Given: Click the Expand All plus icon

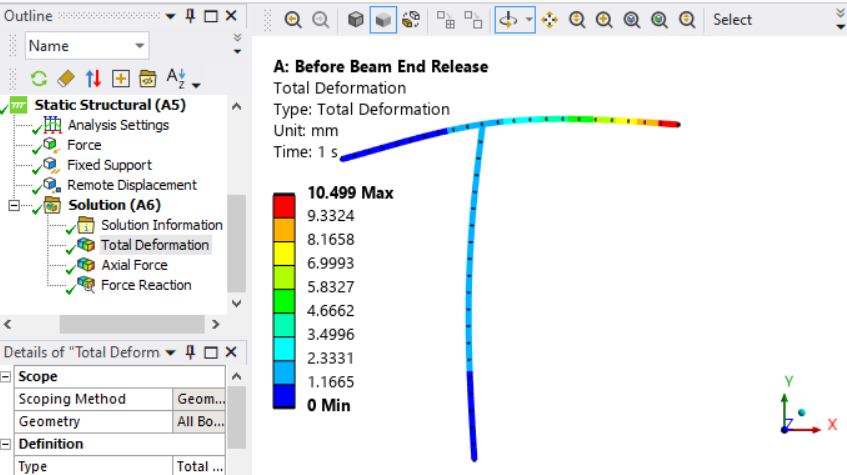Looking at the screenshot, I should coord(120,79).
